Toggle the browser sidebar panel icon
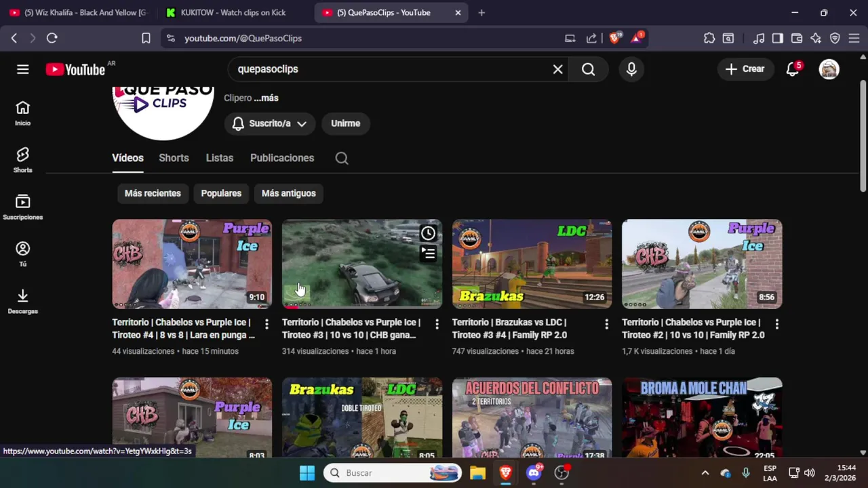The image size is (868, 488). click(778, 39)
